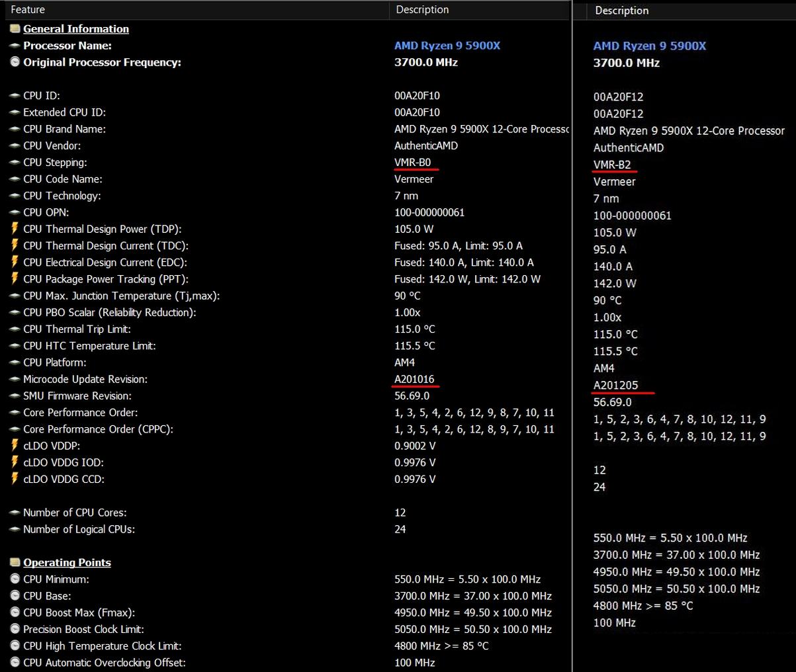The height and width of the screenshot is (672, 796).
Task: Click the lightning icon beside CPU Thermal Design Power
Action: click(15, 229)
